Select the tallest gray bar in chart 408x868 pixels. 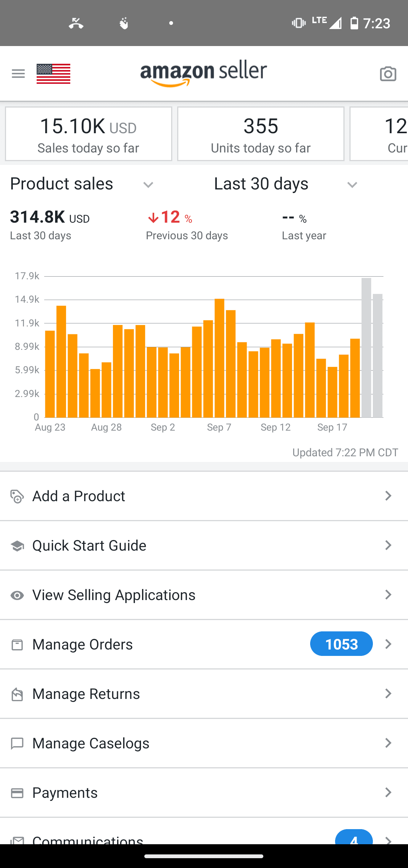(x=366, y=347)
